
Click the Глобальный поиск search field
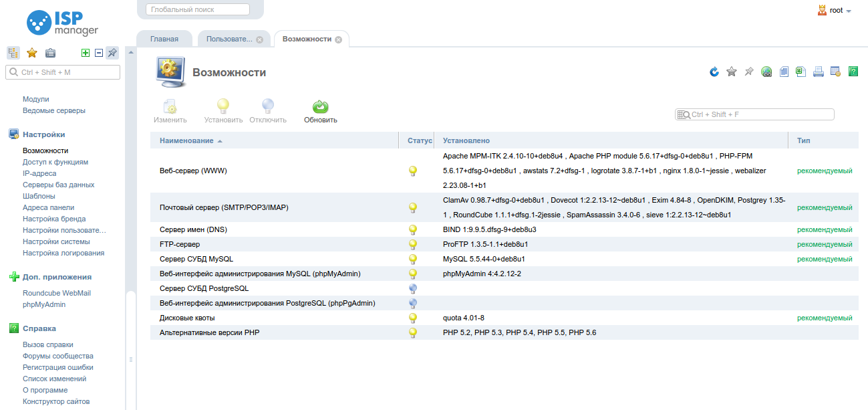(x=197, y=9)
